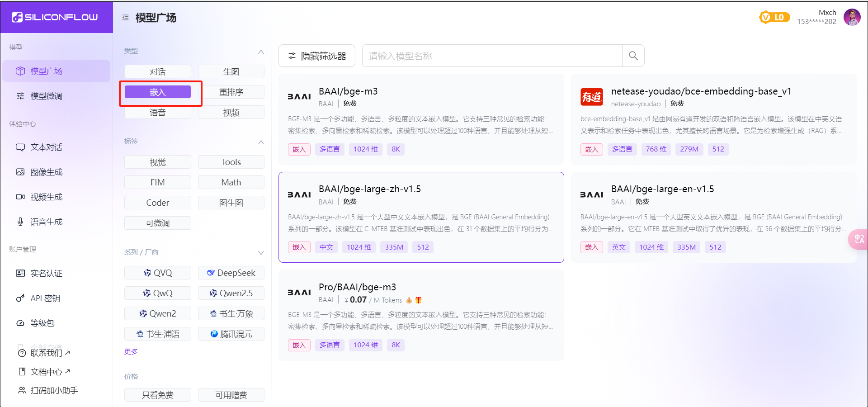Click the search magnifier icon
The image size is (868, 407).
pos(633,56)
